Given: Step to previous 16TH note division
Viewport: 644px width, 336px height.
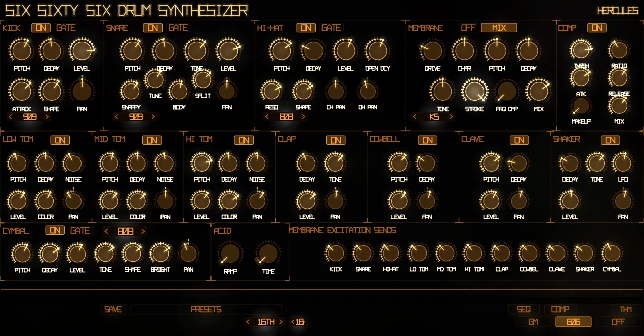Looking at the screenshot, I should [248, 322].
